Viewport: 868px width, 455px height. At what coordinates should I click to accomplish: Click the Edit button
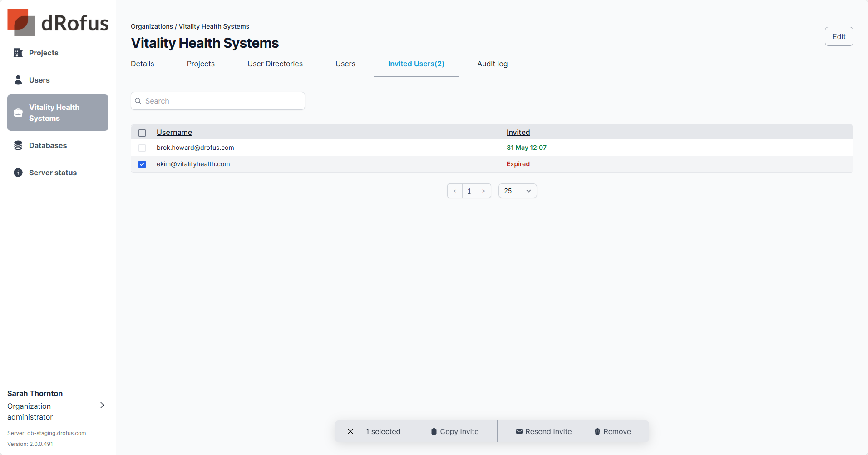click(838, 37)
